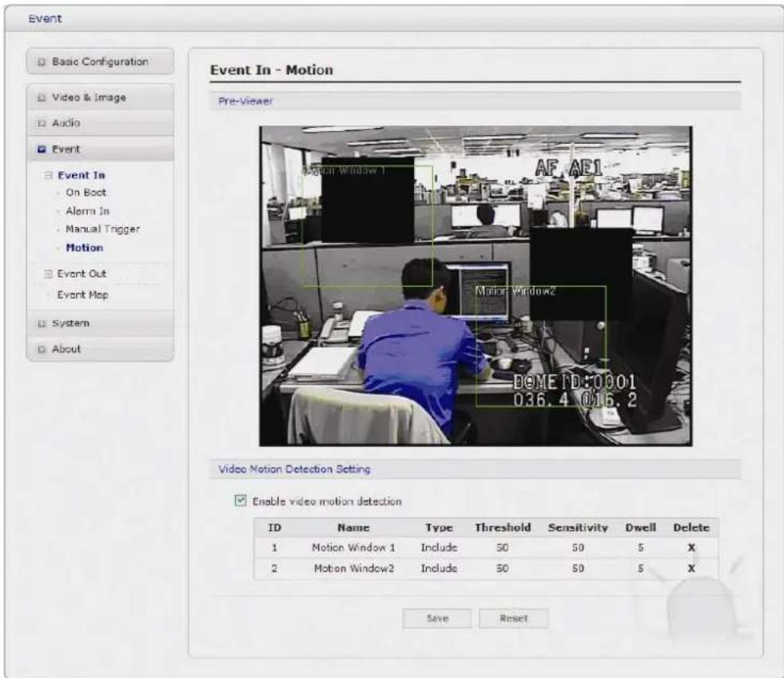This screenshot has width=784, height=678.
Task: Click Dwell value of Motion Window 1
Action: point(640,548)
